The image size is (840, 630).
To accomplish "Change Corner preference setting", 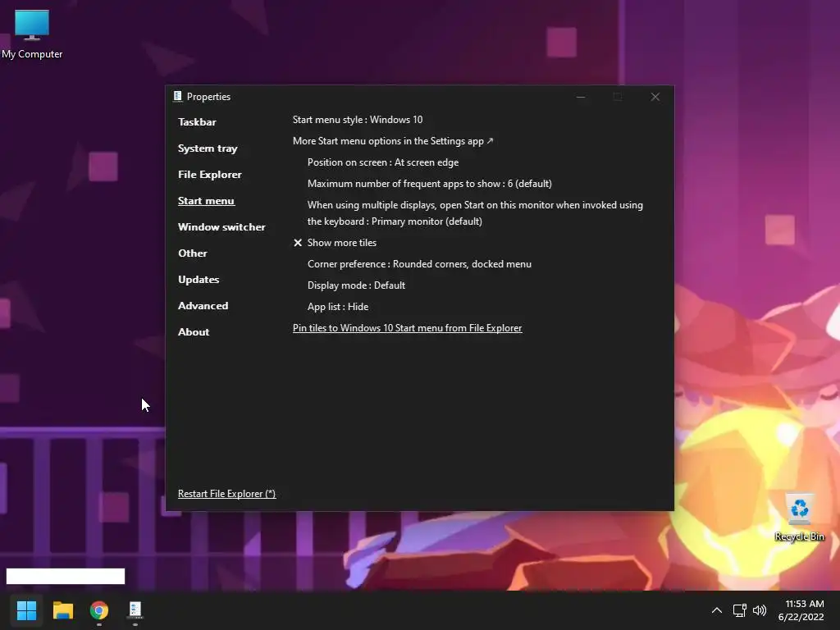I will [419, 264].
